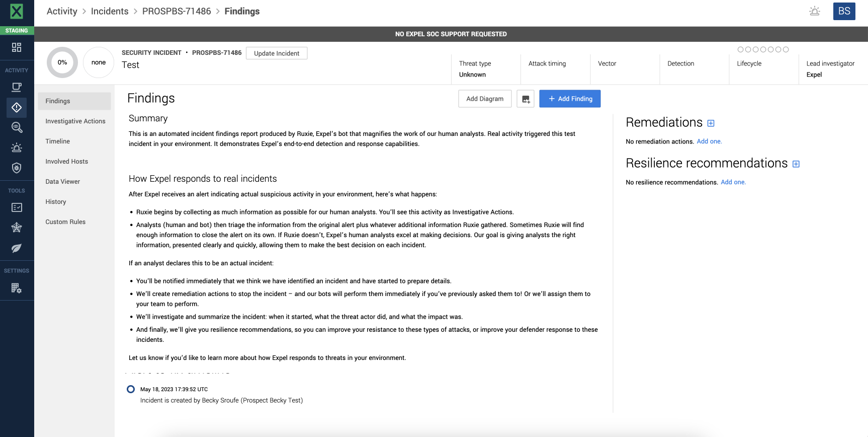
Task: Click the Summary heading
Action: pyautogui.click(x=148, y=118)
